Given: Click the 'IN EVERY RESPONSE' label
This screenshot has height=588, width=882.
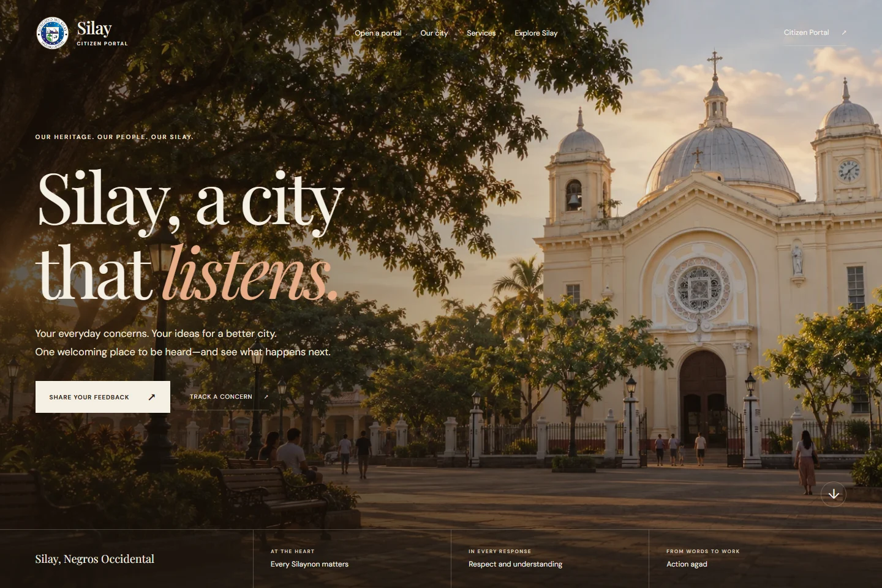Looking at the screenshot, I should pyautogui.click(x=500, y=551).
